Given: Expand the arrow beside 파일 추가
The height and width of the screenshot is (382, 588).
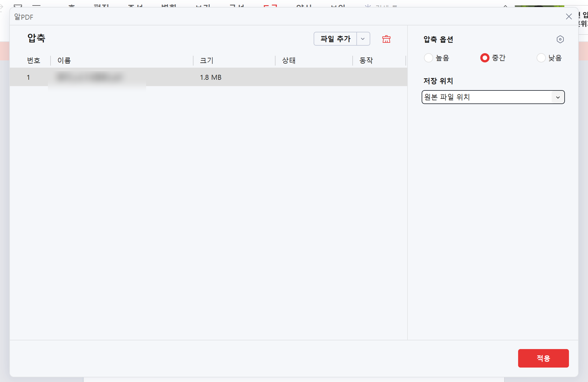Looking at the screenshot, I should 363,39.
